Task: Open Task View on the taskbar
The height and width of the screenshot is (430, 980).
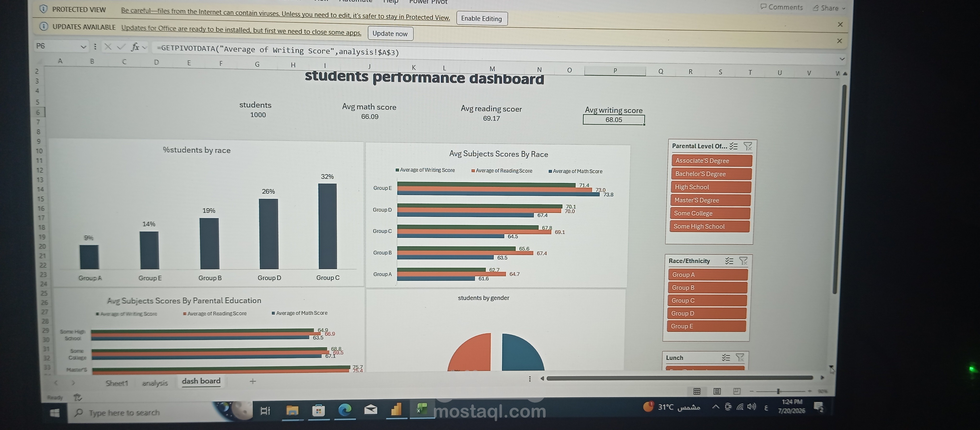Action: coord(265,411)
